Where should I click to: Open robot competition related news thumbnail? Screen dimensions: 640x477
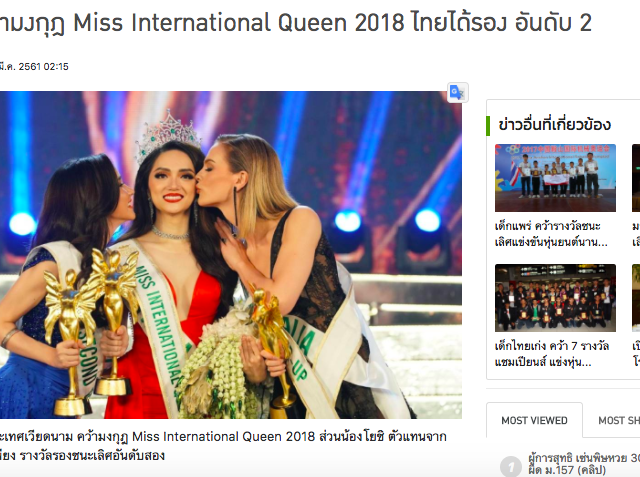point(555,178)
